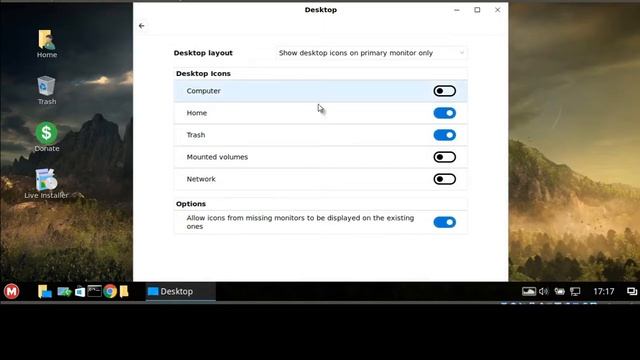Close the Desktop settings window

498,10
